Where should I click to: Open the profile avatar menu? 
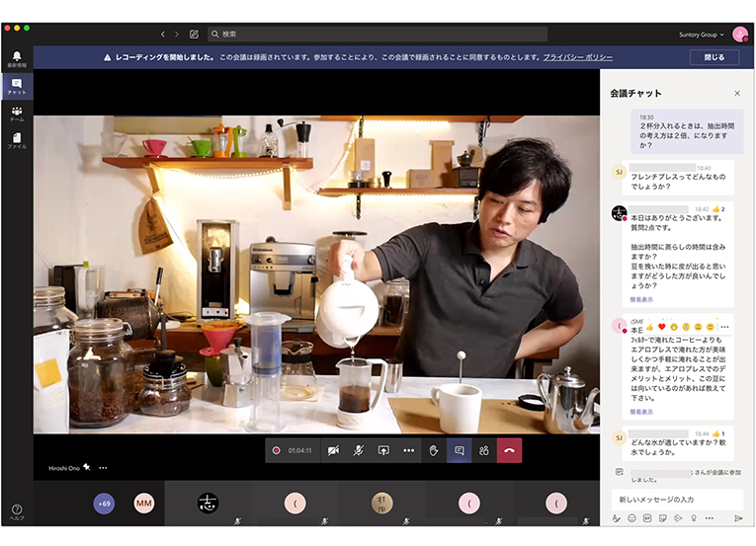pos(740,35)
